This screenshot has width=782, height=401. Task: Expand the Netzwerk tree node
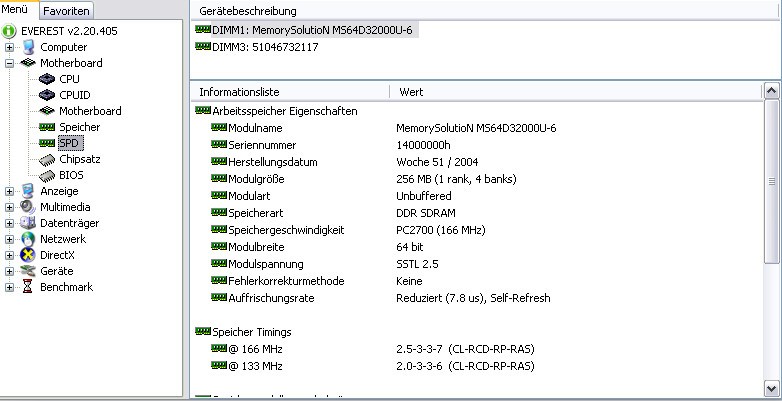[9, 239]
